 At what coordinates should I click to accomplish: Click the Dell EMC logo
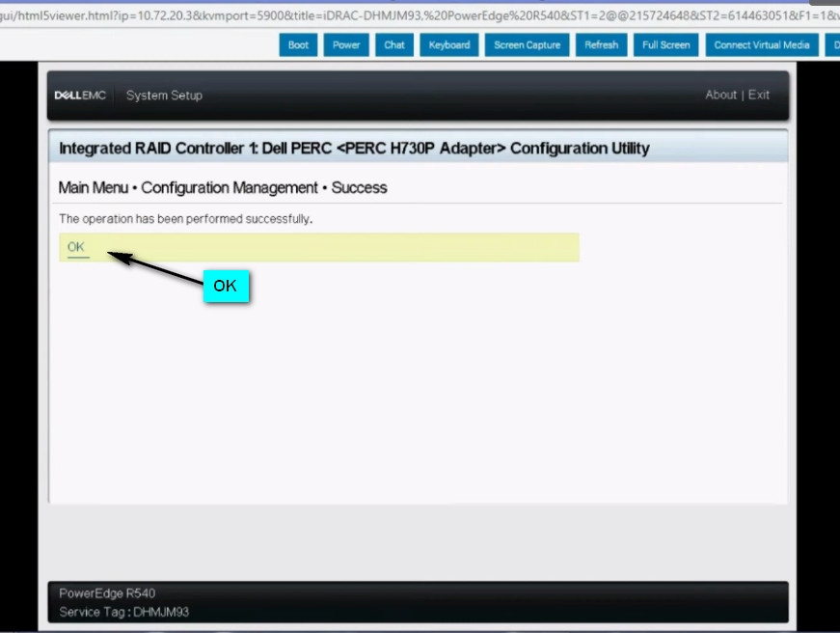tap(80, 96)
